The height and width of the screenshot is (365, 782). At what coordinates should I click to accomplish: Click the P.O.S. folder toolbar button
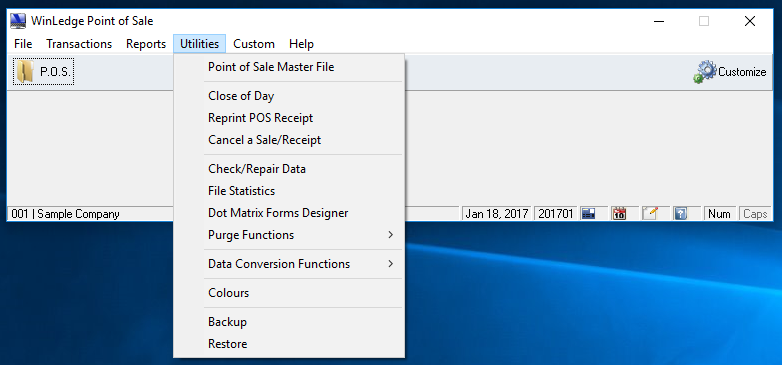point(43,72)
